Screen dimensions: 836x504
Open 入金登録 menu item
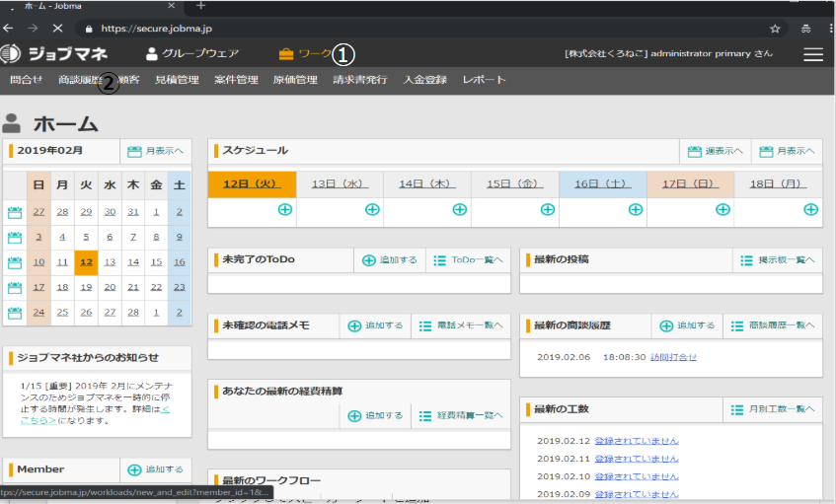click(425, 80)
